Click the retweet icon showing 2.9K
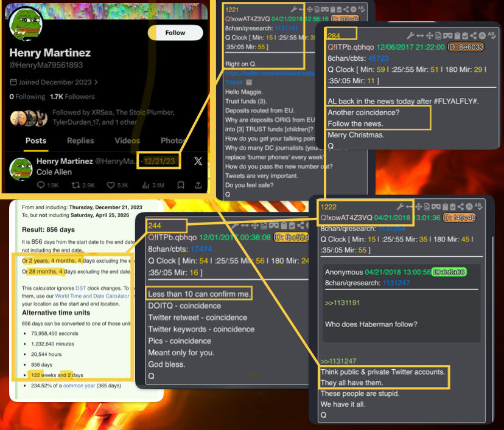The width and height of the screenshot is (504, 430). coord(75,185)
